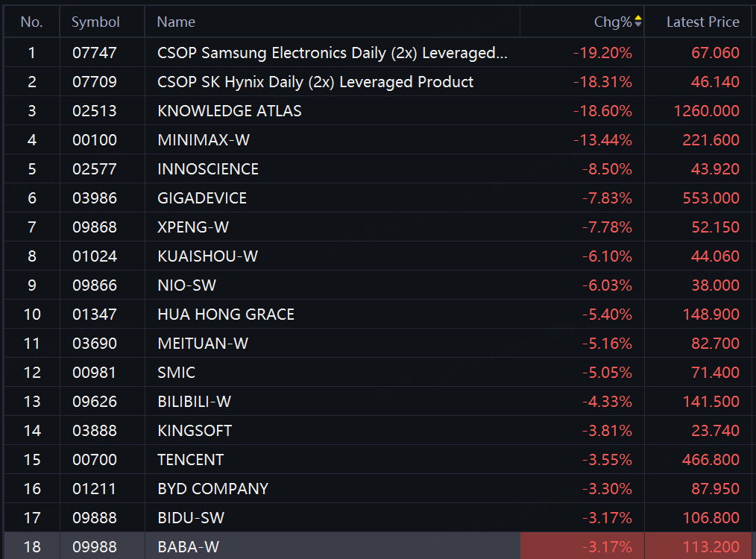Select the KUAISHOU-W row
Viewport: 756px width, 559px height.
[x=377, y=256]
